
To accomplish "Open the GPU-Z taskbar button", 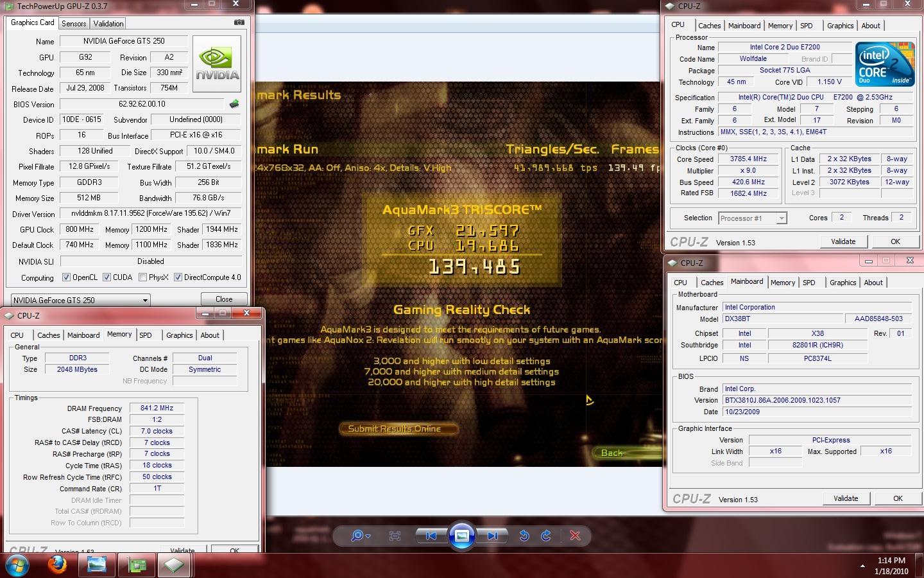I will pos(137,565).
